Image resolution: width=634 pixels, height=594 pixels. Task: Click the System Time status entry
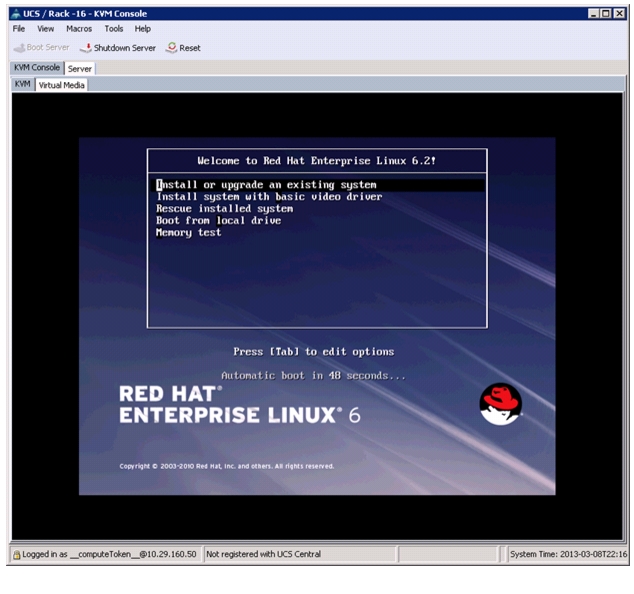[x=568, y=554]
